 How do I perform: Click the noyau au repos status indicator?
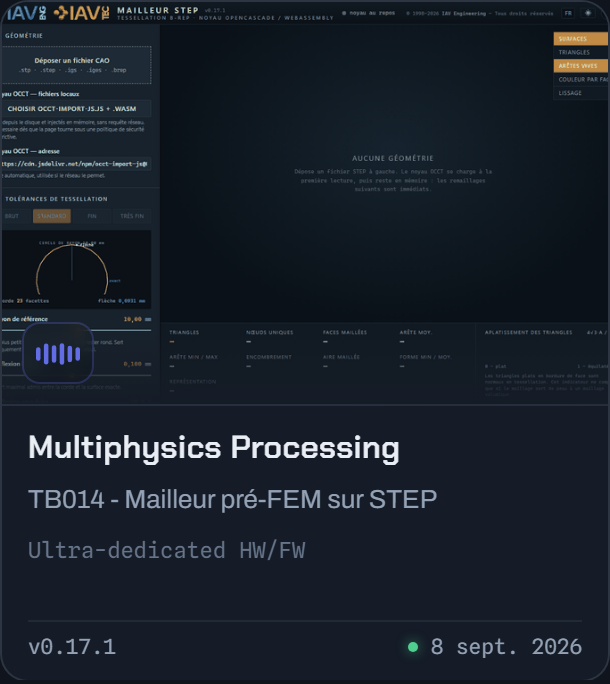point(368,13)
